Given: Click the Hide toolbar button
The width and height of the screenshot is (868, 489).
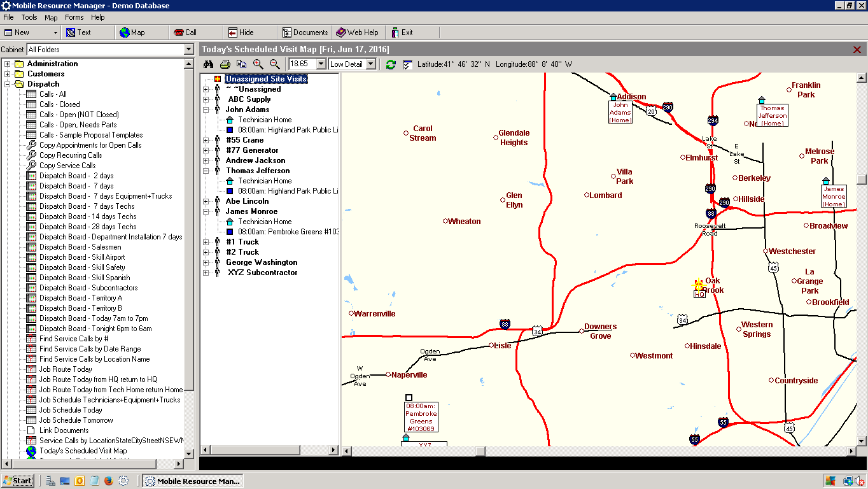Looking at the screenshot, I should [250, 32].
